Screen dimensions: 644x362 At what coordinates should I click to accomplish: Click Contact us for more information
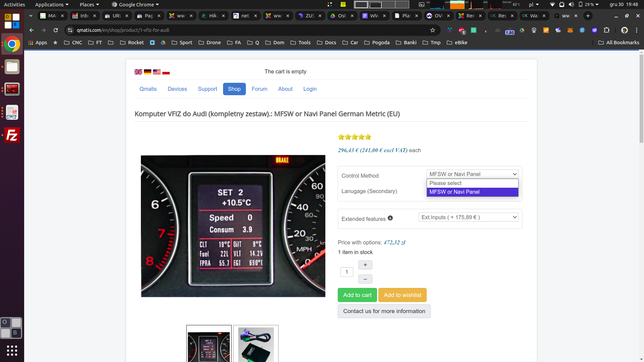tap(384, 311)
